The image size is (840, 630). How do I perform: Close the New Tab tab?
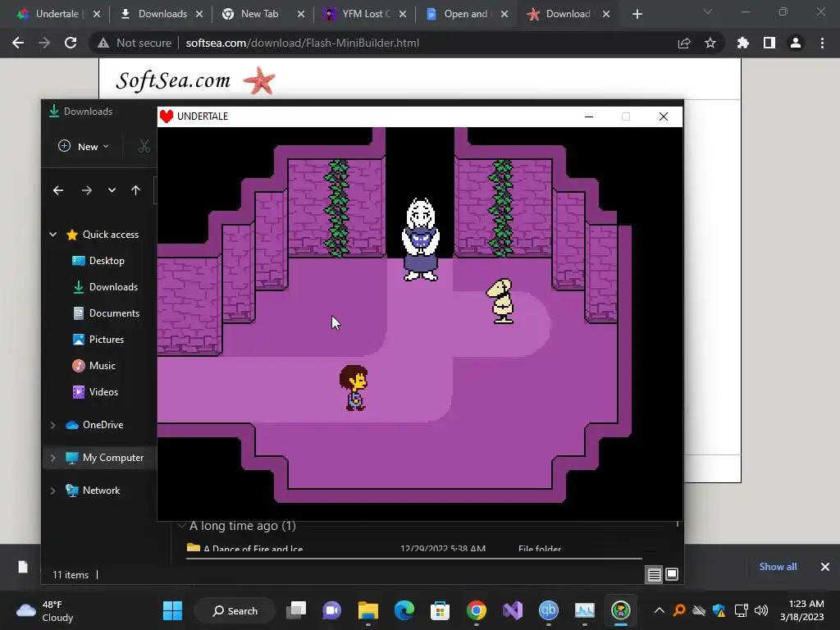pyautogui.click(x=301, y=14)
